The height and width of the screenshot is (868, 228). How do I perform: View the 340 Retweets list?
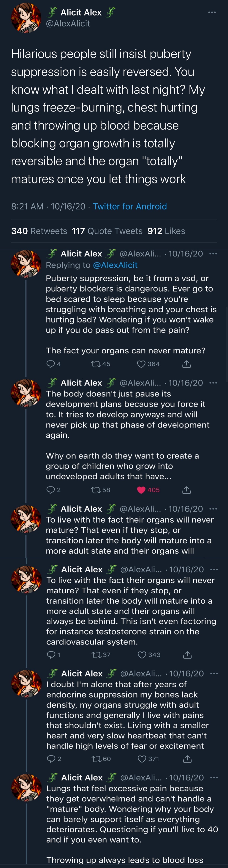pos(39,231)
